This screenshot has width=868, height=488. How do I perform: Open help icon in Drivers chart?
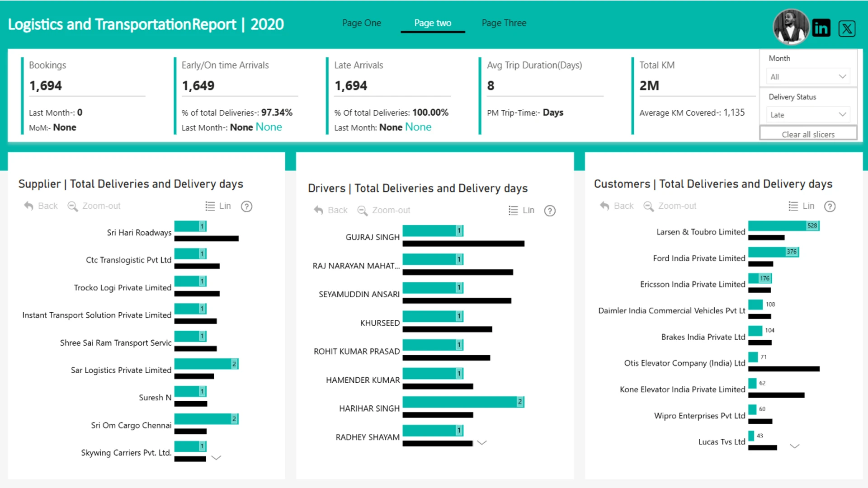coord(550,211)
